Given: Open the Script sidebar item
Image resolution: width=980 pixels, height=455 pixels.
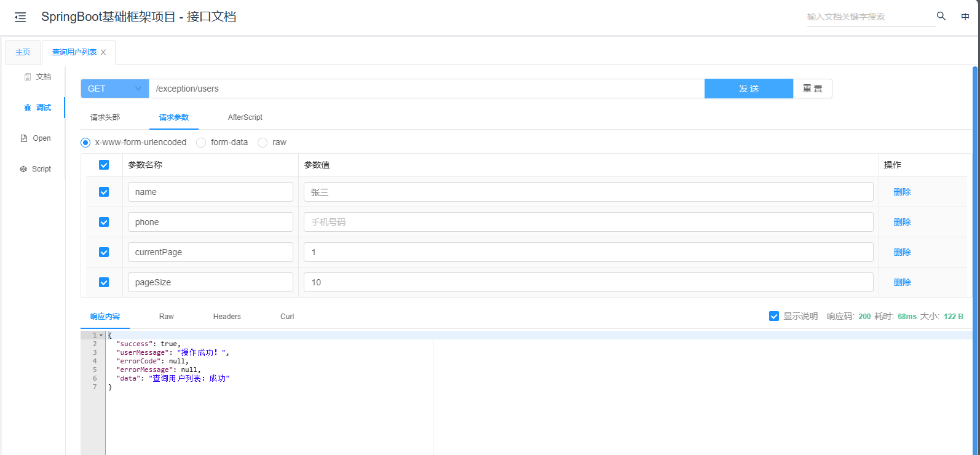Looking at the screenshot, I should [36, 169].
